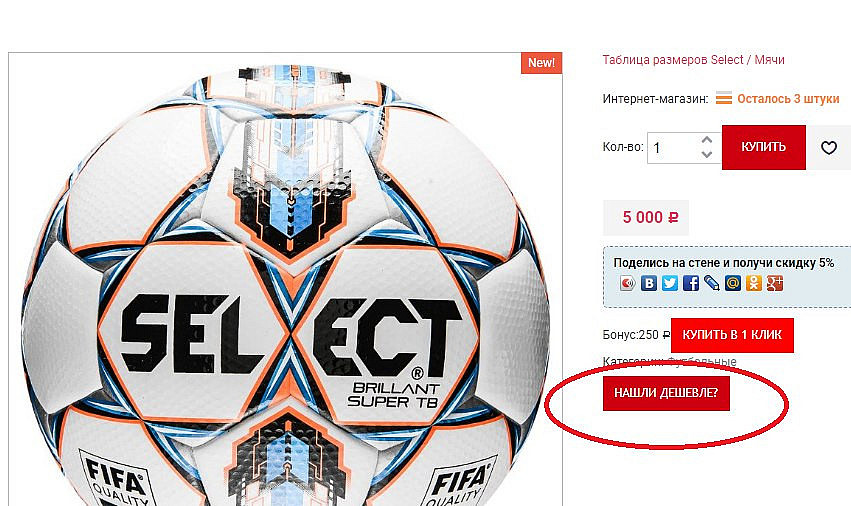The image size is (851, 506).
Task: Share product on Twitter
Action: (x=670, y=283)
